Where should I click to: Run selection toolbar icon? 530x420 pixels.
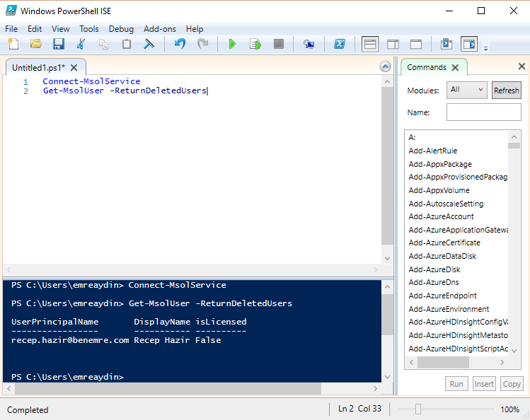click(x=255, y=44)
